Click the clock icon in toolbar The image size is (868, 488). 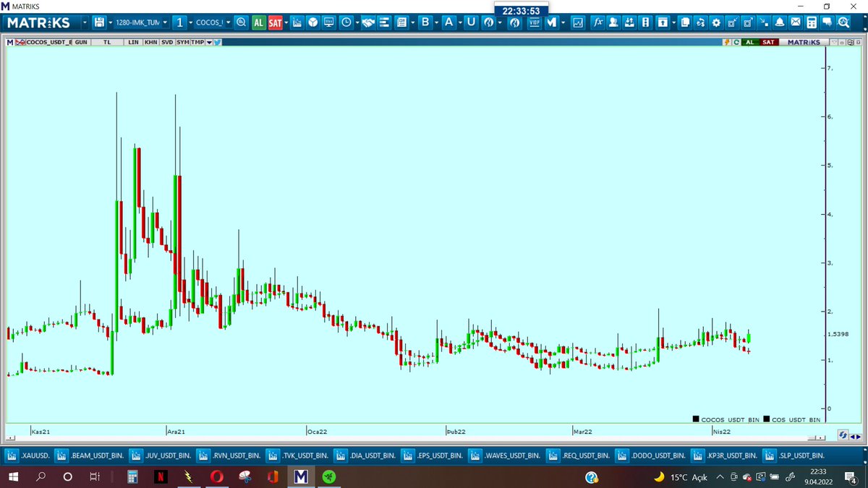coord(346,22)
